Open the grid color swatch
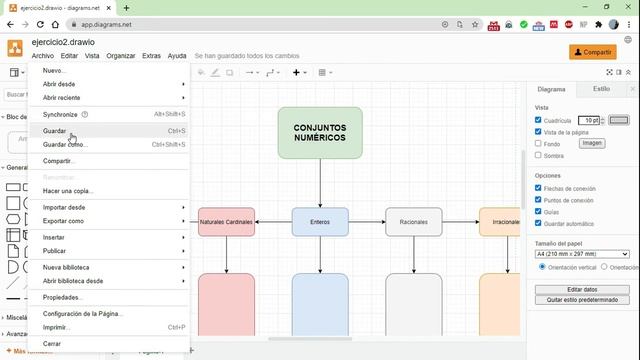This screenshot has width=640, height=360. 619,120
